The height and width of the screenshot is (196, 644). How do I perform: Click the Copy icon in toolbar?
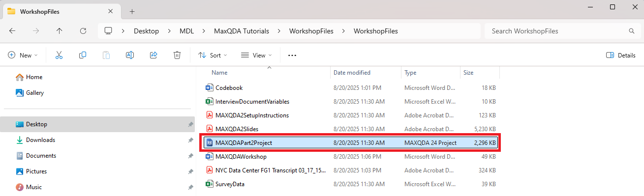click(83, 56)
